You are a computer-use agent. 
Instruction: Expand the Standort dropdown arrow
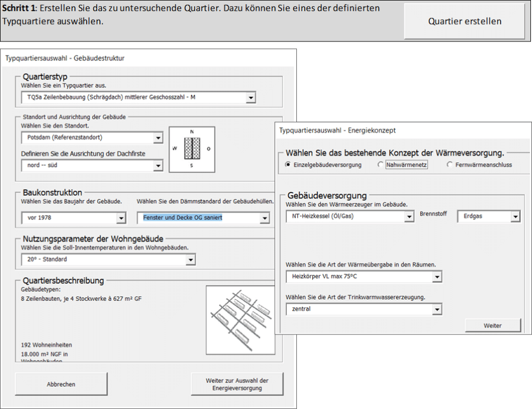coord(158,138)
